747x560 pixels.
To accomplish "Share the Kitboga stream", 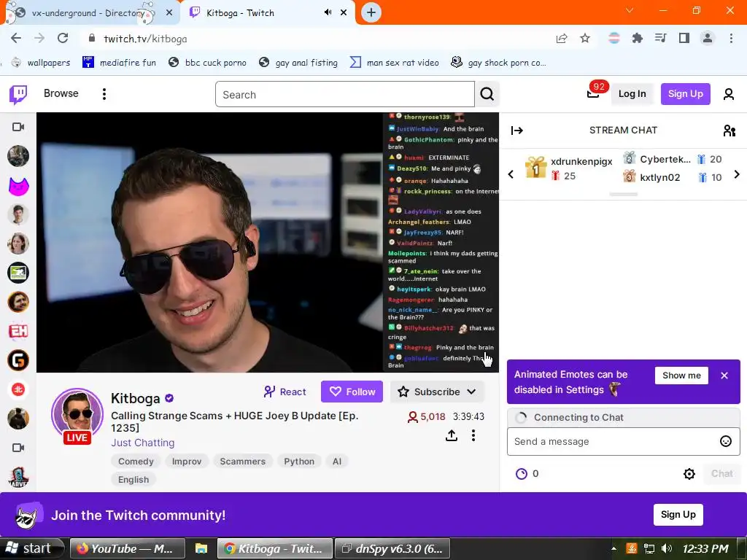I will pos(451,435).
